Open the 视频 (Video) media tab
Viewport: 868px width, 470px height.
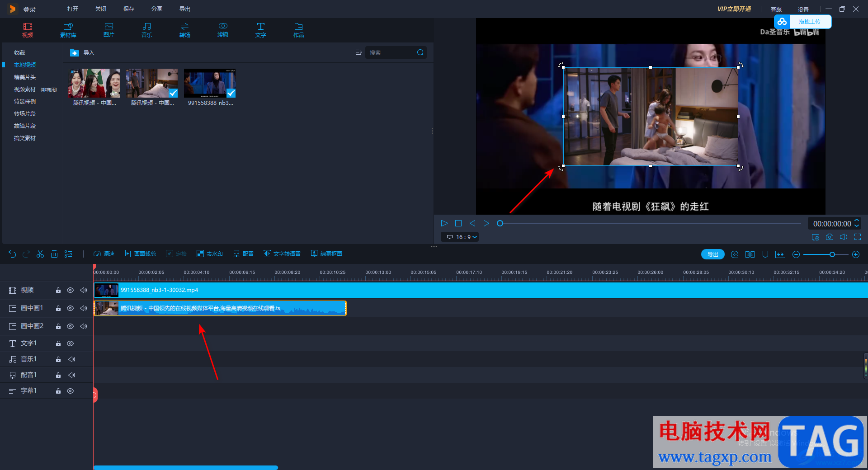[28, 30]
